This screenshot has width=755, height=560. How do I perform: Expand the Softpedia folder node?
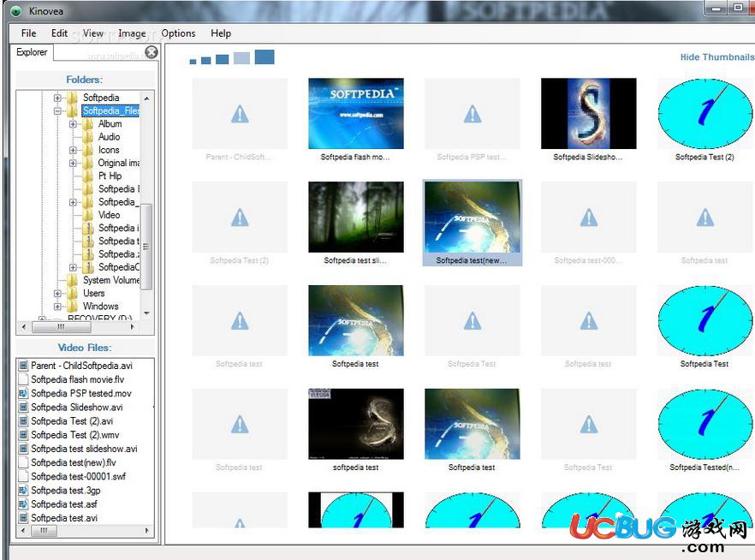coord(57,98)
